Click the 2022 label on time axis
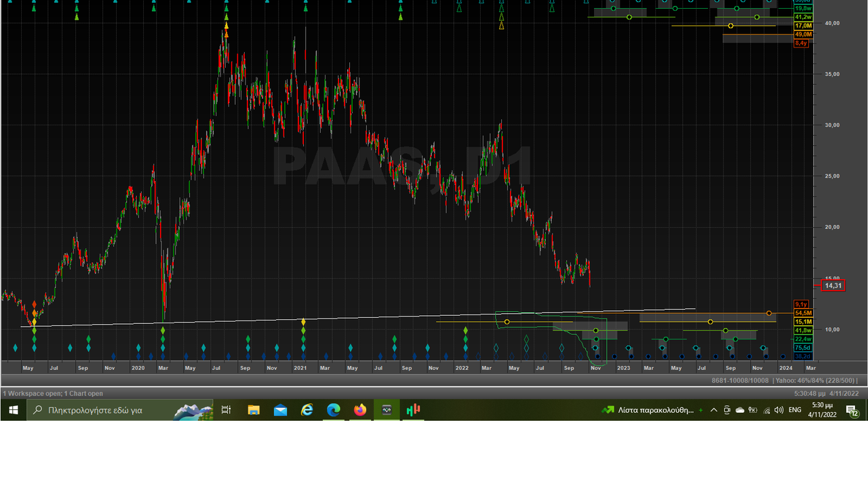This screenshot has width=868, height=488. [x=462, y=368]
